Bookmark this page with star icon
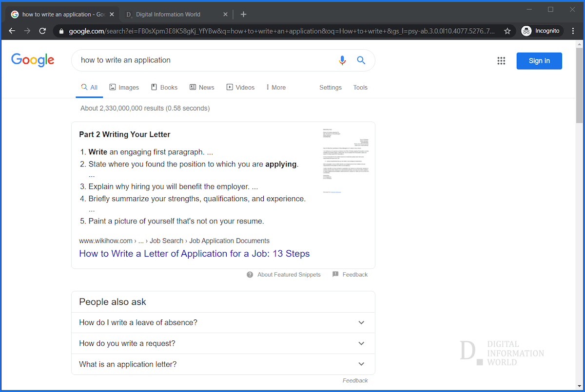 [507, 31]
